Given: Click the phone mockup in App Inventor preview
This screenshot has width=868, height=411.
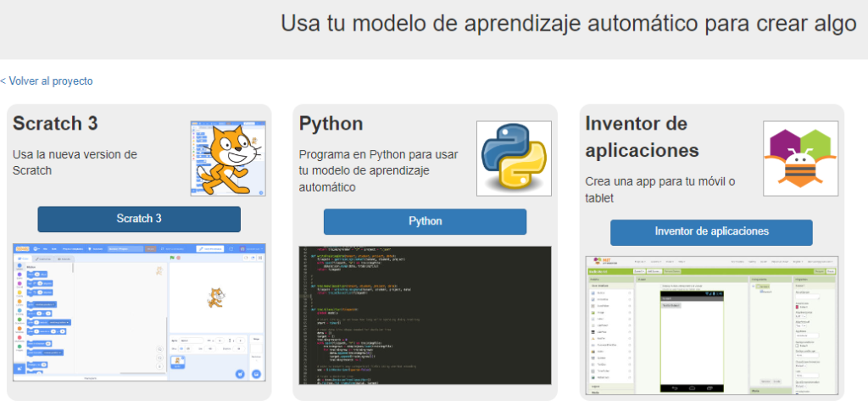Looking at the screenshot, I should (x=691, y=337).
